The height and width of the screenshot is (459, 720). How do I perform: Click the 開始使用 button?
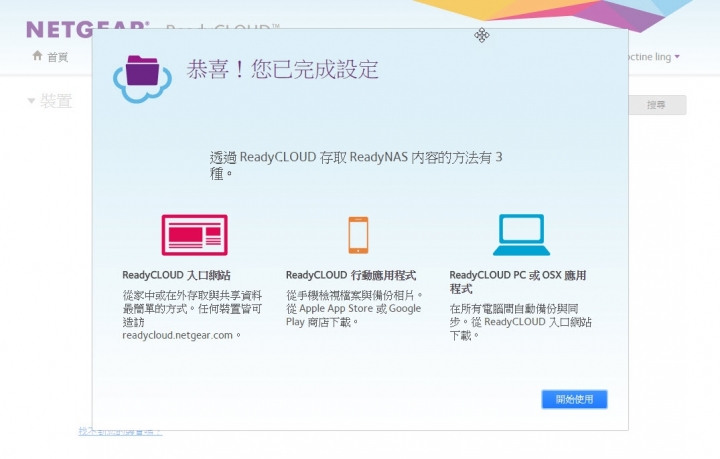[574, 399]
